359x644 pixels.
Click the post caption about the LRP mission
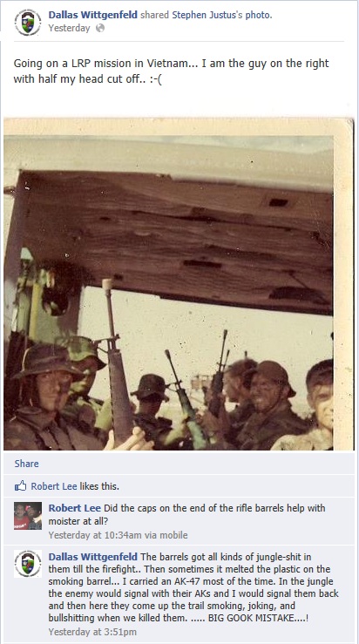tap(172, 71)
